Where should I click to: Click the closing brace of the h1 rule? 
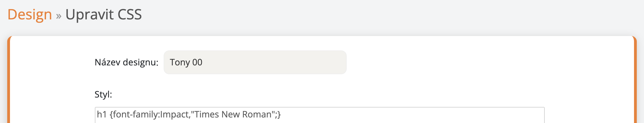click(x=279, y=114)
